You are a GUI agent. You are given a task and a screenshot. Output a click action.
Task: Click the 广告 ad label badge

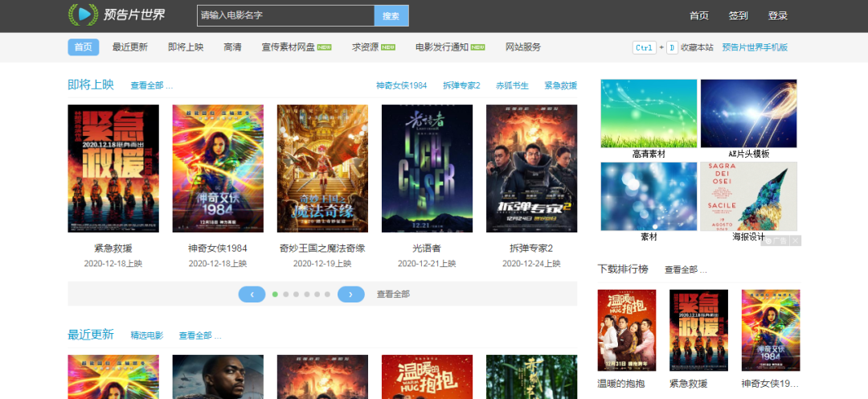776,241
